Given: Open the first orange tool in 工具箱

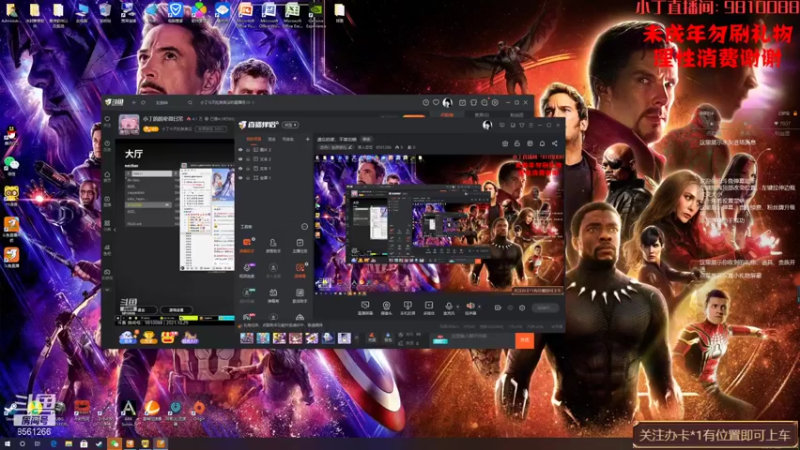Looking at the screenshot, I should [247, 244].
